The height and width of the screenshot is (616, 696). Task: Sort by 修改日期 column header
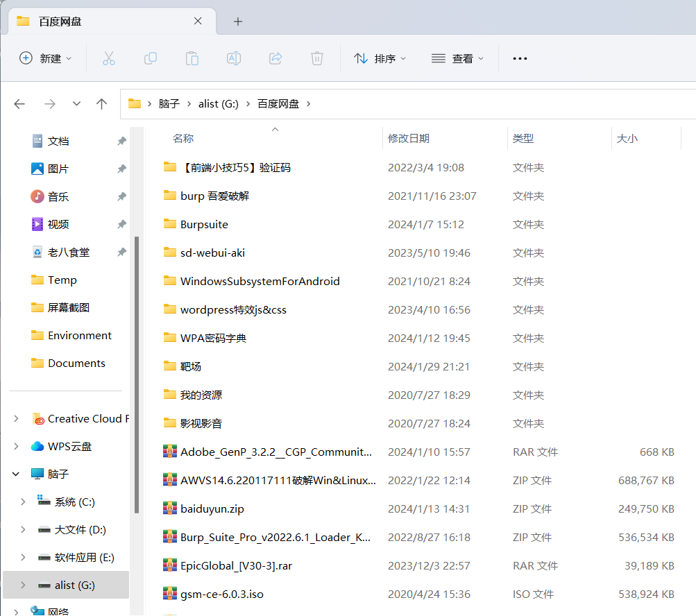click(409, 138)
